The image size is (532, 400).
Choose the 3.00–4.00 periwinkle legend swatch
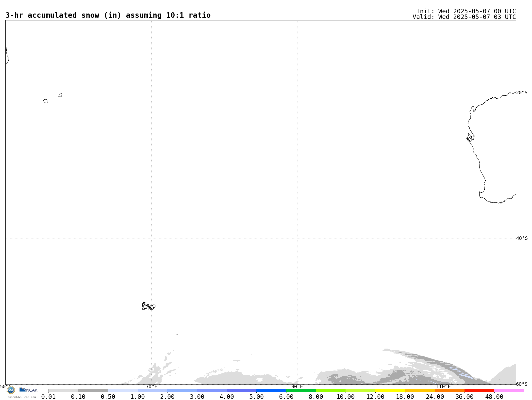pyautogui.click(x=212, y=391)
